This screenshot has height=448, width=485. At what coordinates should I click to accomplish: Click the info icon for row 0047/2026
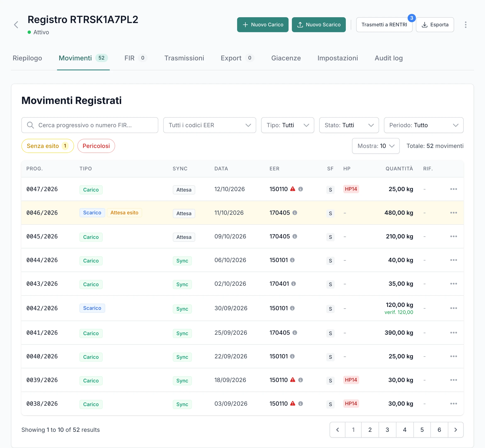pos(301,189)
